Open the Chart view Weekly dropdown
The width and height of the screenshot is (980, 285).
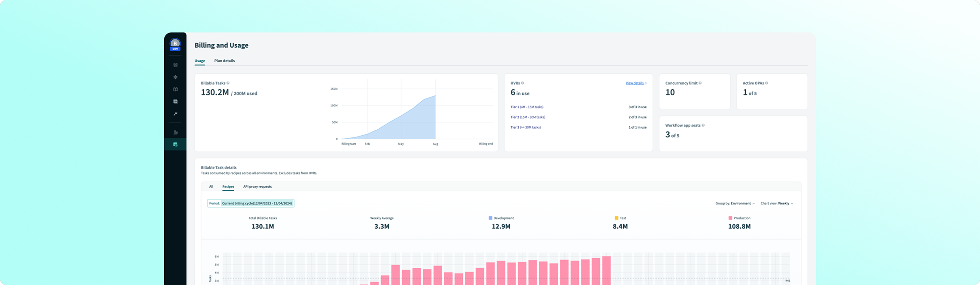(777, 203)
